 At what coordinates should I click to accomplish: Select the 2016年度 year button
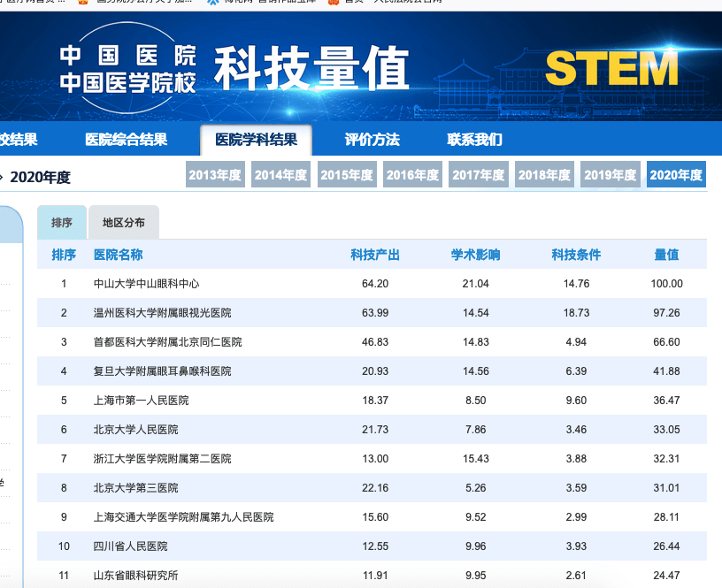point(412,174)
